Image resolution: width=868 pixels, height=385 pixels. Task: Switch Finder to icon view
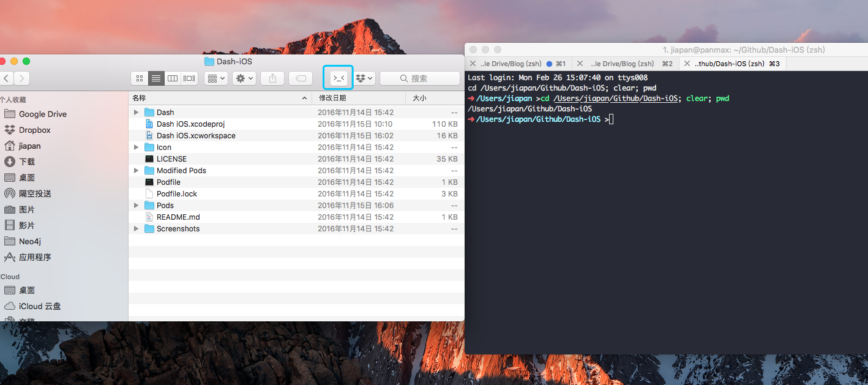coord(140,78)
